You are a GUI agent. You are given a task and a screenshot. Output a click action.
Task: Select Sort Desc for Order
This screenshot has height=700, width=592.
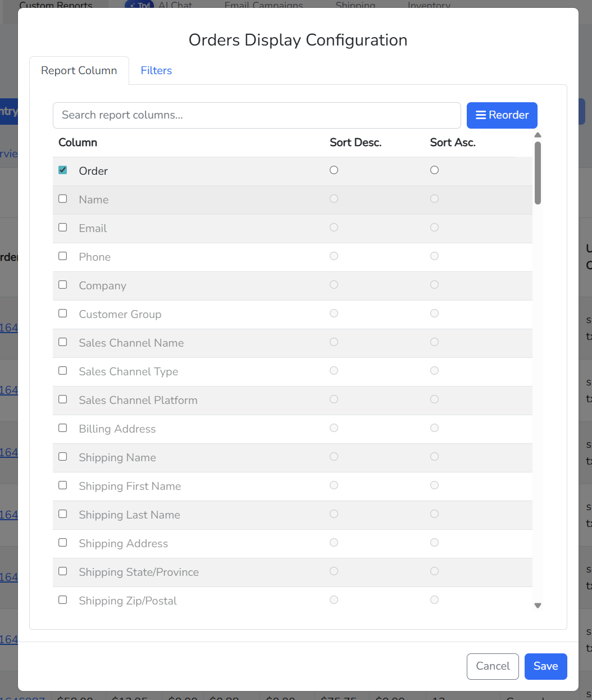pyautogui.click(x=334, y=169)
